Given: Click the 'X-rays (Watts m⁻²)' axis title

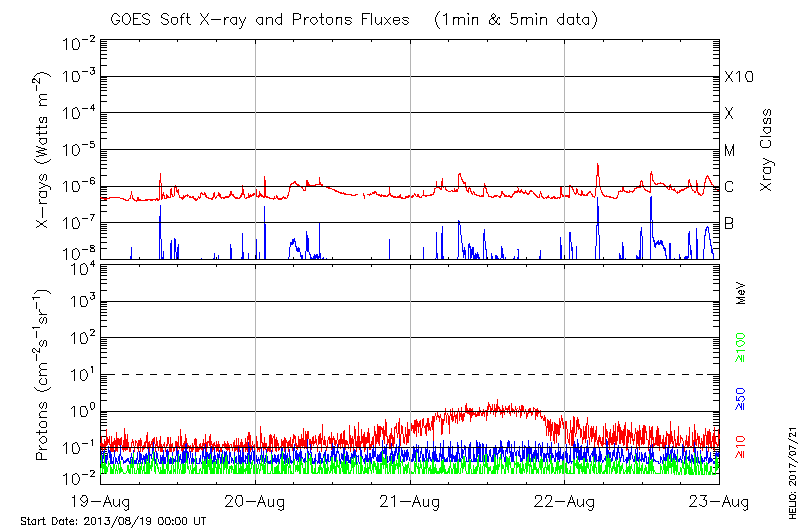Looking at the screenshot, I should click(x=44, y=152).
